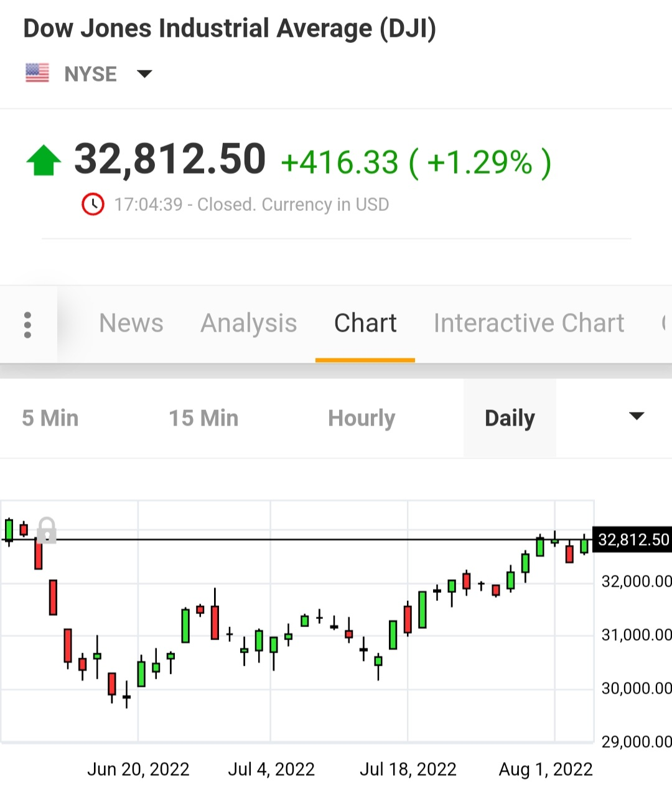Tap the red clock icon
672x787 pixels.
click(x=93, y=204)
